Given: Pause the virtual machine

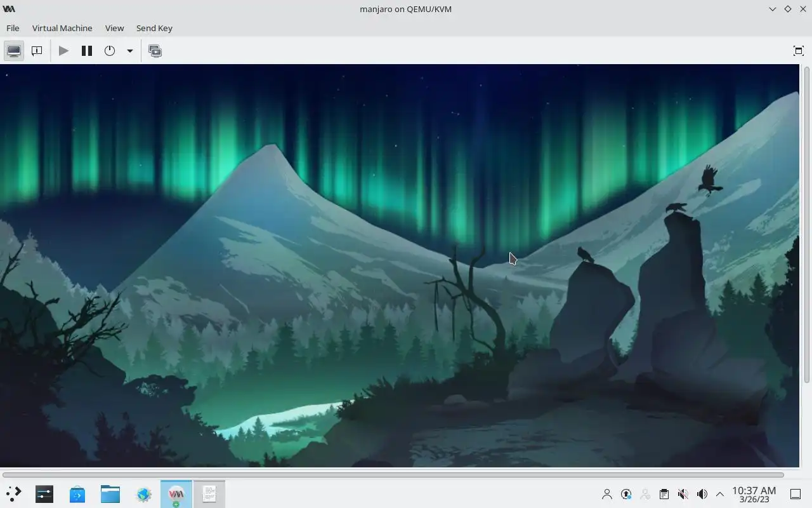Looking at the screenshot, I should coord(87,51).
